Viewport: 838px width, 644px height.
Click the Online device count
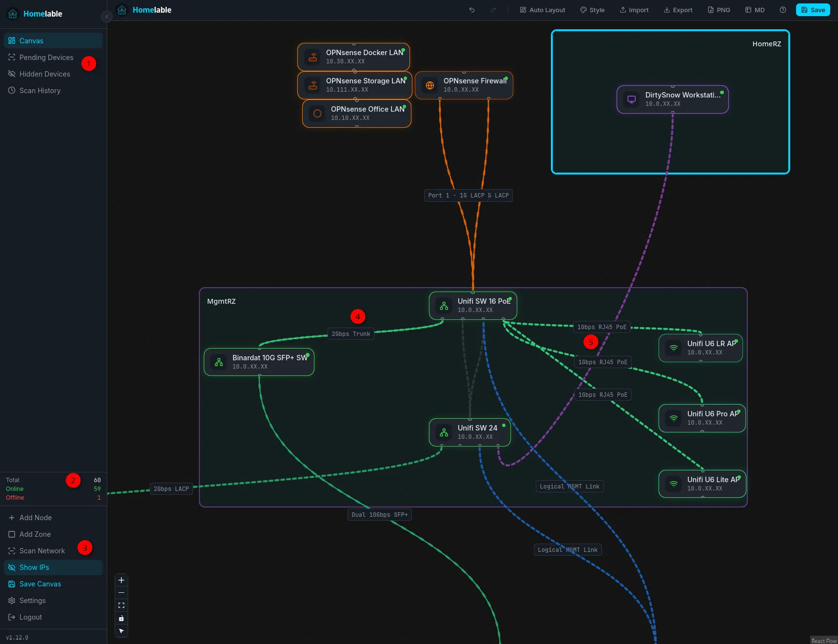[x=97, y=489]
